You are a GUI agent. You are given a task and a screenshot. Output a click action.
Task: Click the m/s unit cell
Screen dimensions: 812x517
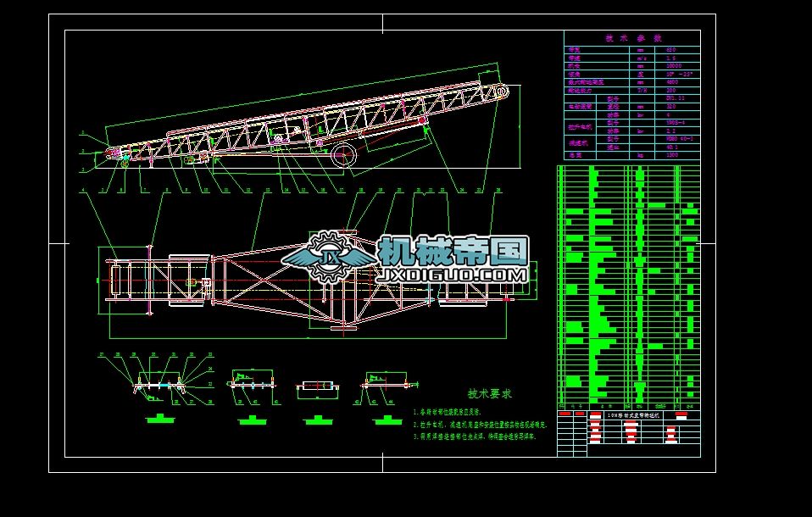642,58
